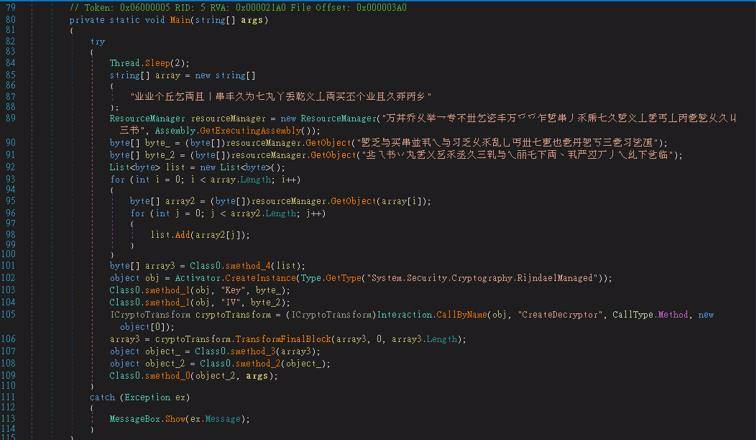Click the Token comment on line 79

pos(238,8)
